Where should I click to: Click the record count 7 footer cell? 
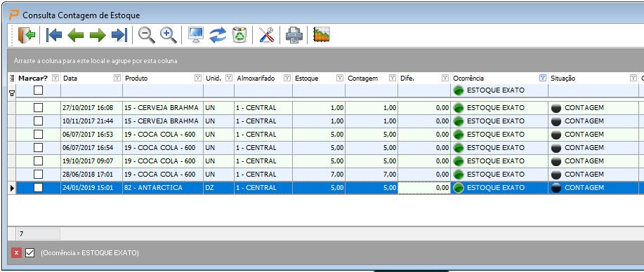(x=39, y=234)
